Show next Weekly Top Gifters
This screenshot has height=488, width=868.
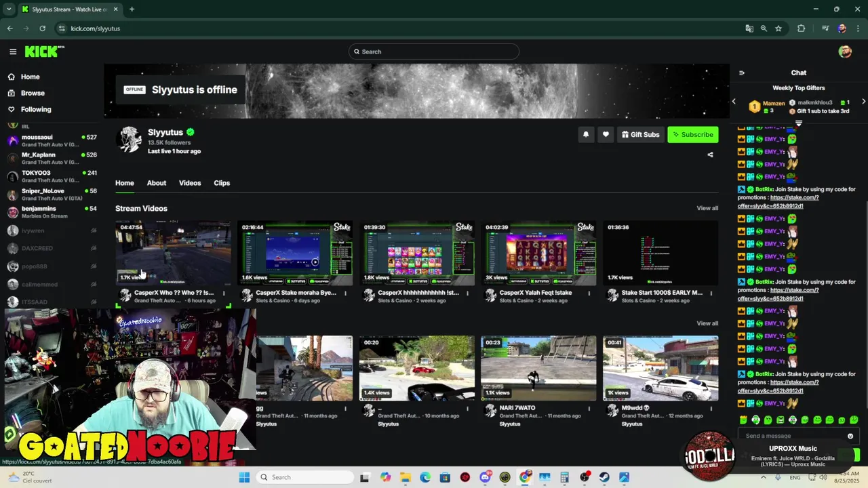863,102
